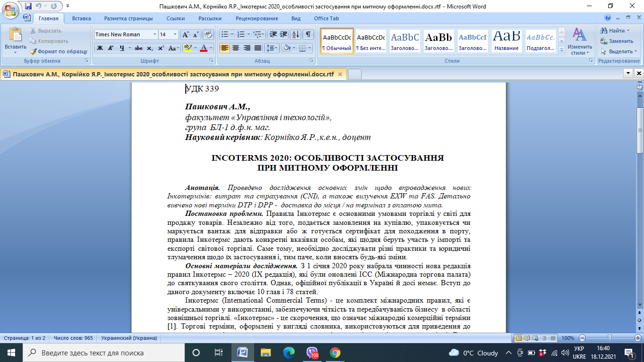Open the Office Tab ribbon tab

coord(326,18)
